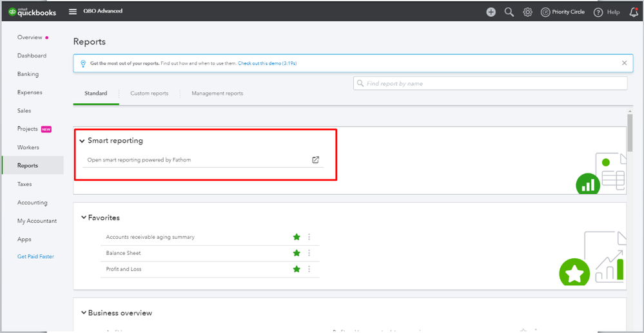Click the Check out this demo link
644x333 pixels.
coord(267,63)
